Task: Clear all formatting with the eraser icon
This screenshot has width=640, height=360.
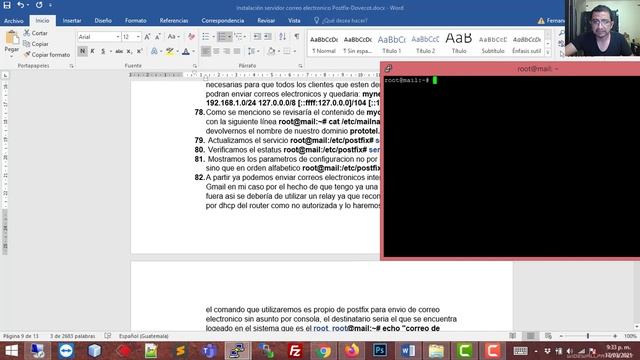Action: pyautogui.click(x=191, y=37)
